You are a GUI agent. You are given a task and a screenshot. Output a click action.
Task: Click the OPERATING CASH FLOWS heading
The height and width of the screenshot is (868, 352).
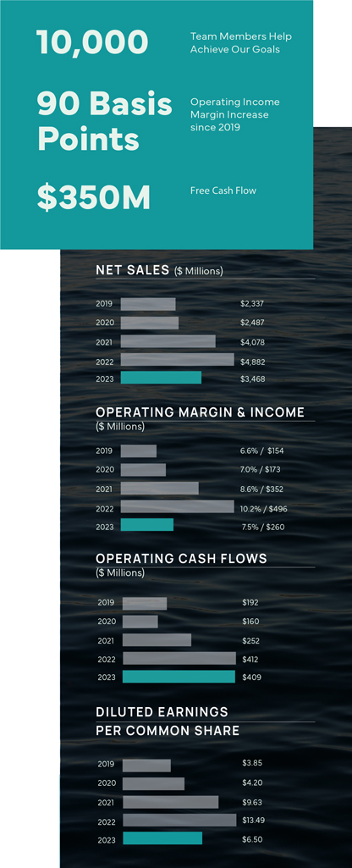click(x=182, y=559)
